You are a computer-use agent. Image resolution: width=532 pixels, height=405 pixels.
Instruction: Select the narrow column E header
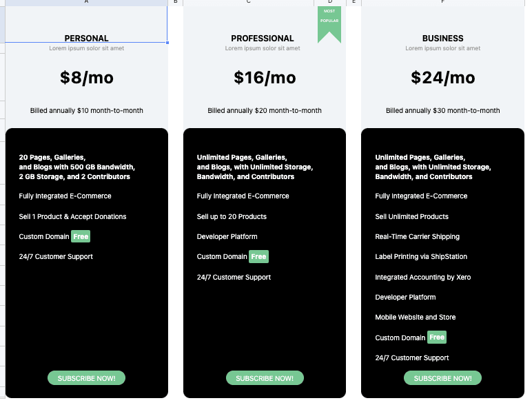click(x=354, y=2)
